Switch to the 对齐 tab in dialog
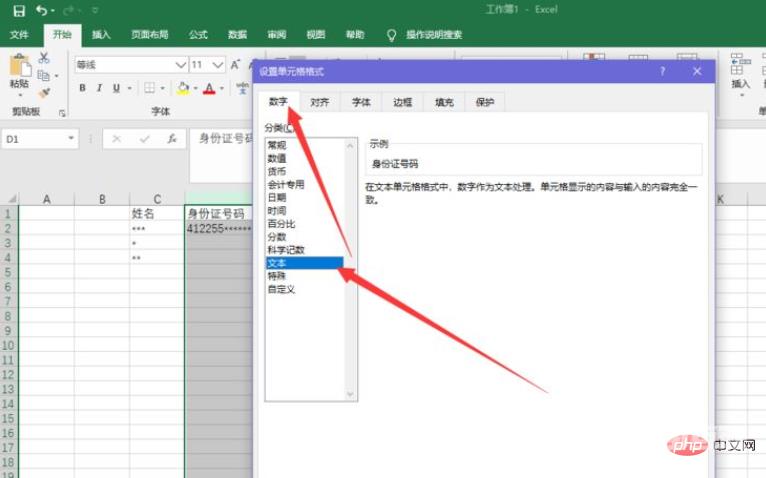 coord(319,101)
